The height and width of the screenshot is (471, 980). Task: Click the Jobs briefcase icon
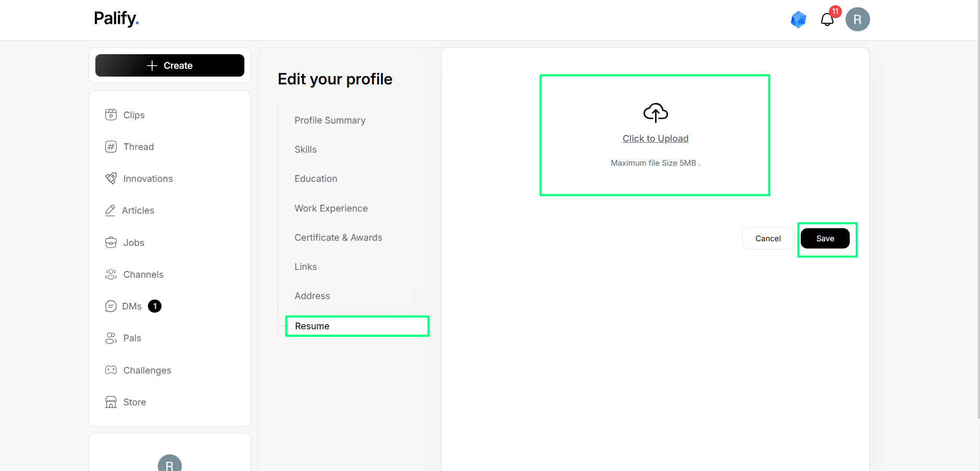point(111,242)
